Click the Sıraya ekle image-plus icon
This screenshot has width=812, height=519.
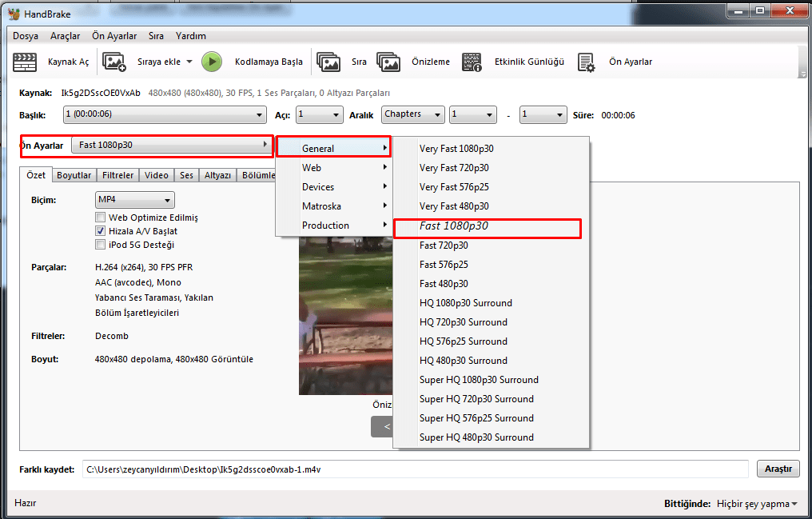pos(114,62)
